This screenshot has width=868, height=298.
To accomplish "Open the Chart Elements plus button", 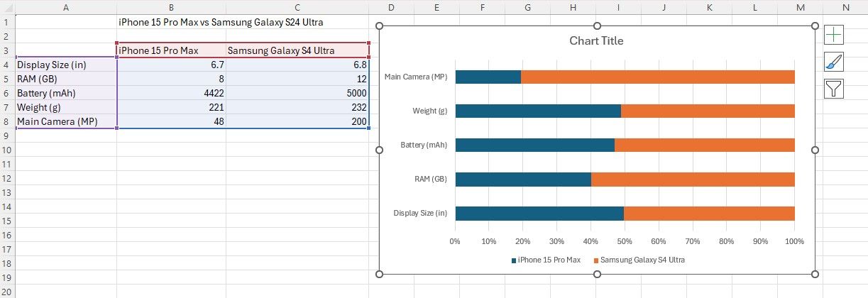I will point(834,35).
